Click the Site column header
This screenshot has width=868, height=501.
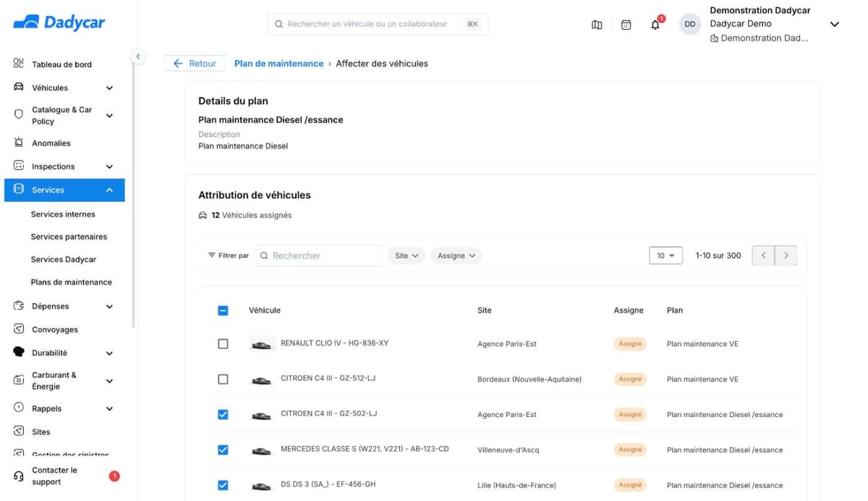(485, 310)
